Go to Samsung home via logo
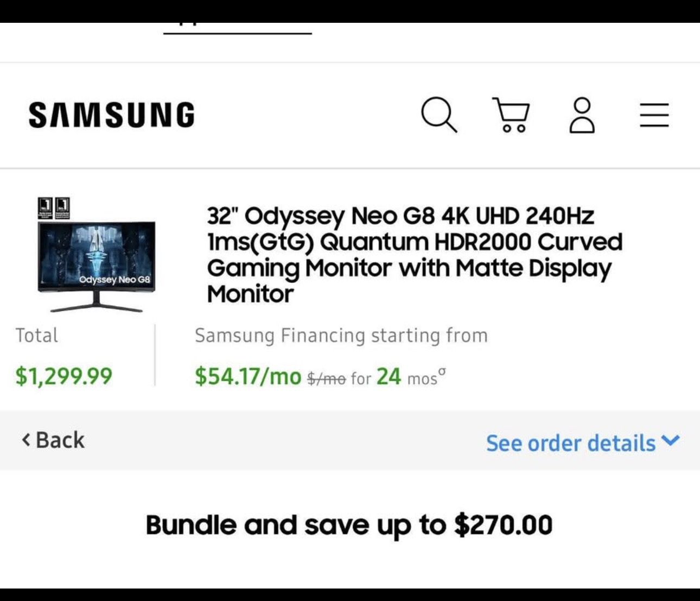Image resolution: width=700 pixels, height=601 pixels. tap(112, 115)
